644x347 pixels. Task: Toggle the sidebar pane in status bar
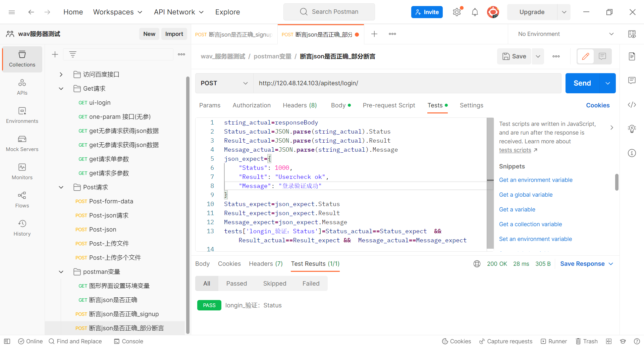(7, 341)
